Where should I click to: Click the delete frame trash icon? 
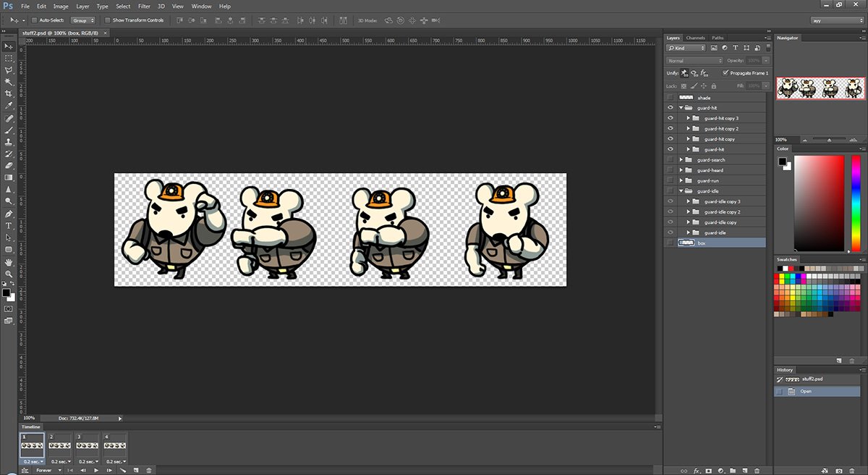pos(149,471)
